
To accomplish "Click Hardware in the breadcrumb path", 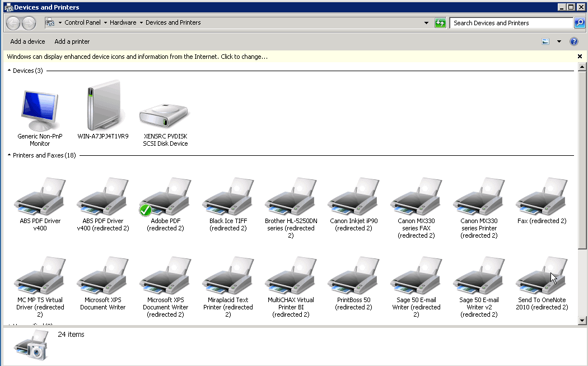I will (123, 22).
